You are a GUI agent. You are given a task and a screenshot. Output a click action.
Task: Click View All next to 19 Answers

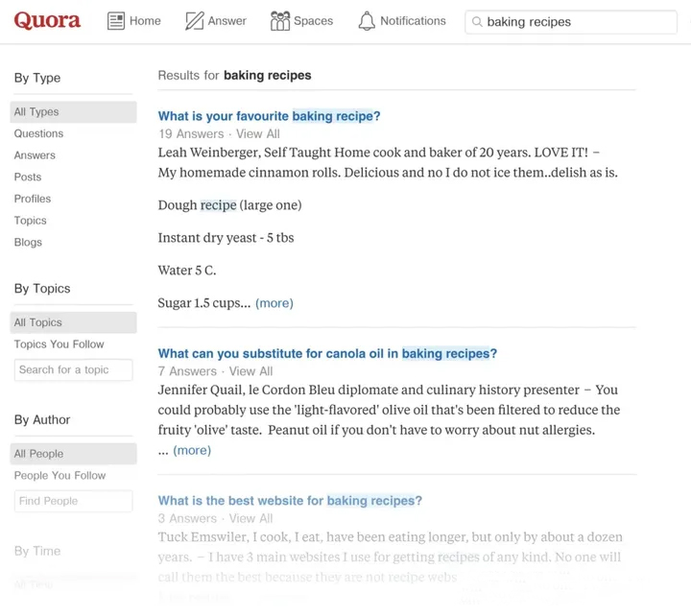click(258, 134)
